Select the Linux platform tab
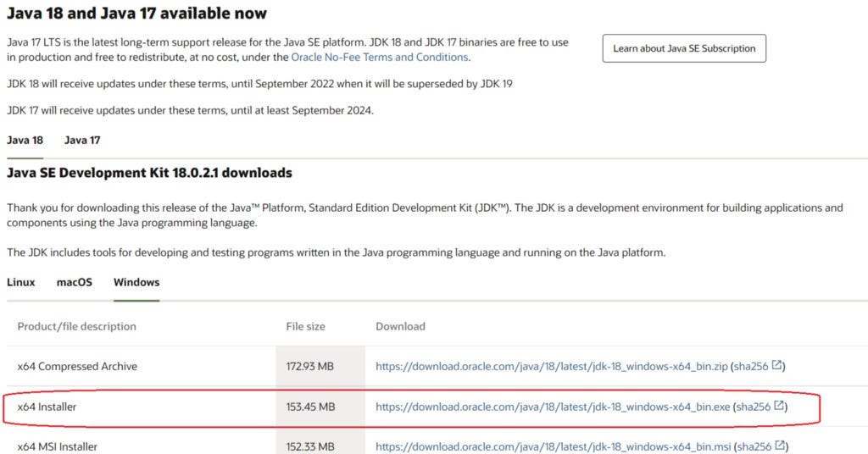 (x=21, y=282)
